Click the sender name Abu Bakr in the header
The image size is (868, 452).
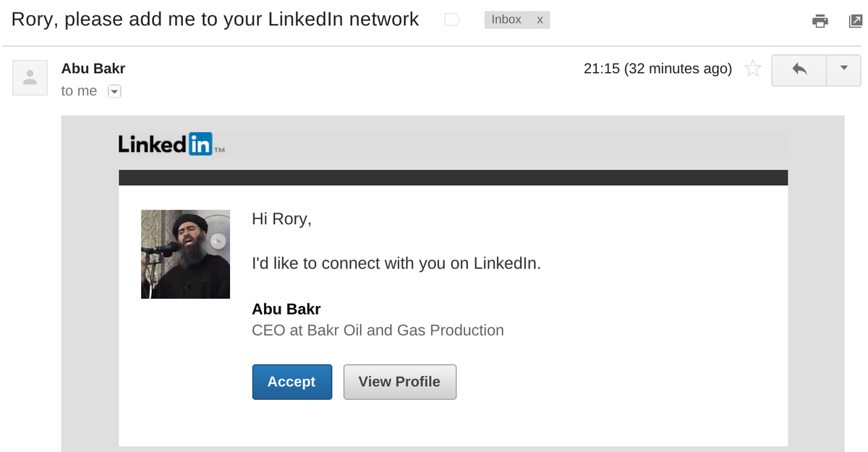coord(93,69)
